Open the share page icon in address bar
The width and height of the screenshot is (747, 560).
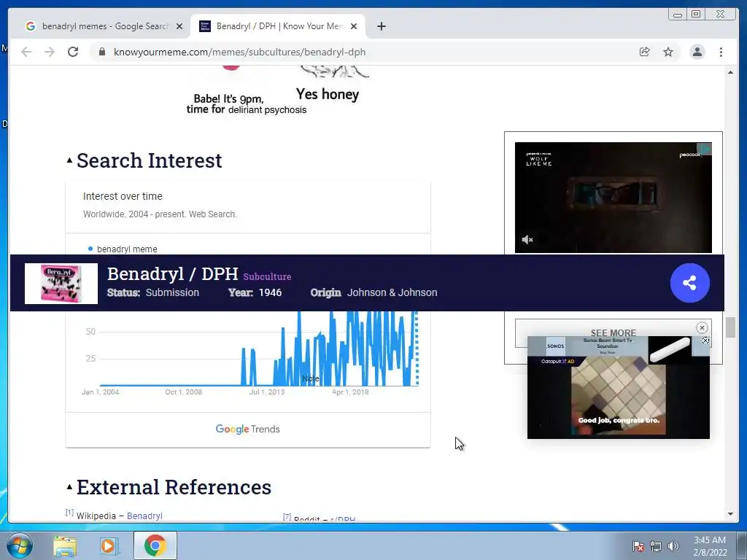pos(645,52)
